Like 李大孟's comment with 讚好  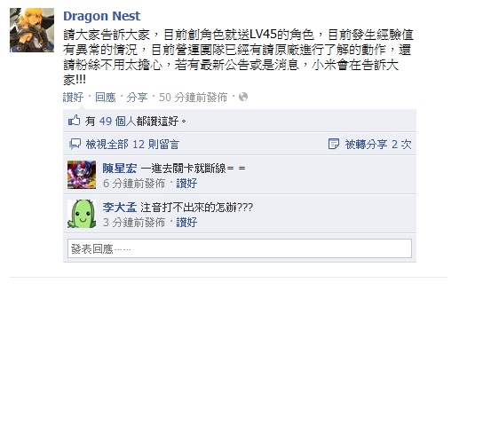point(186,223)
